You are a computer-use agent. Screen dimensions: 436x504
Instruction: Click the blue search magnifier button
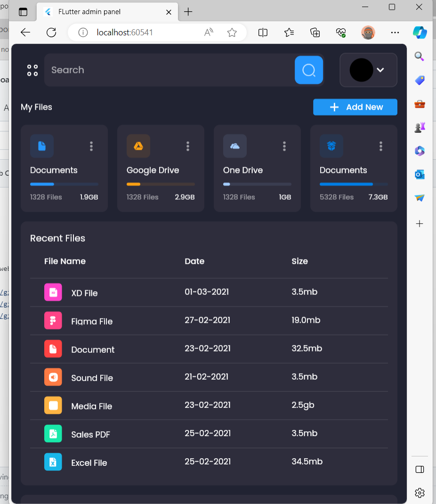coord(308,70)
